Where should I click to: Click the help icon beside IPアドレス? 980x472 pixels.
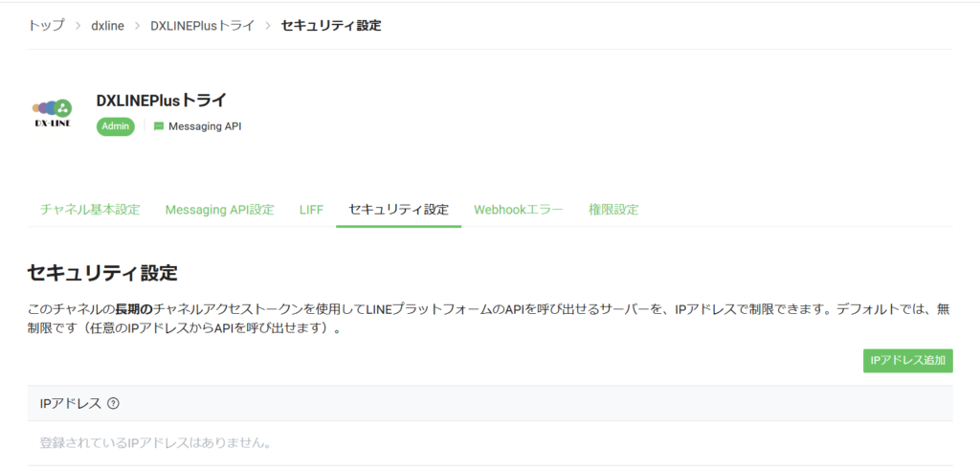click(x=114, y=404)
